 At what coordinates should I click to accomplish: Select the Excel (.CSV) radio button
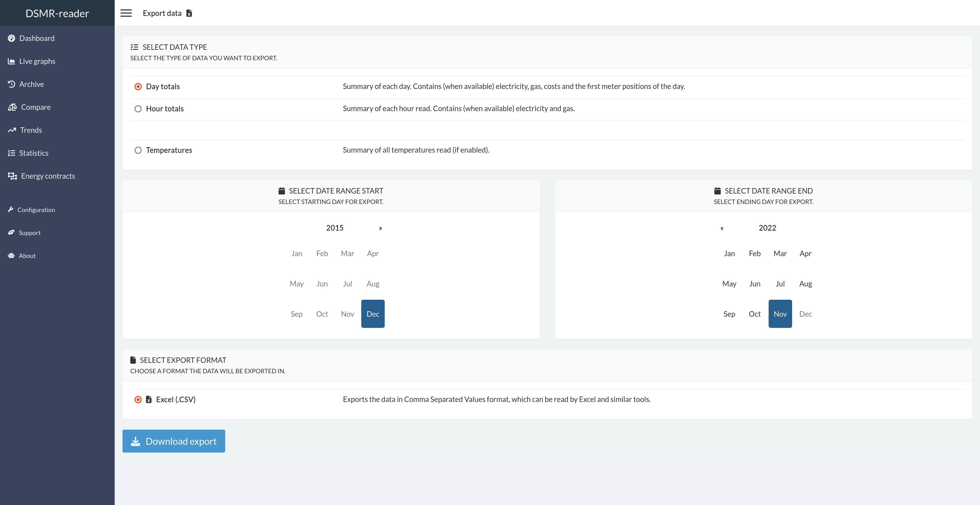[x=138, y=400]
